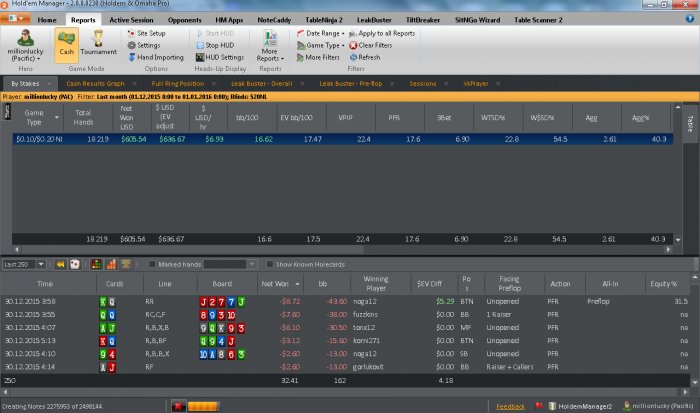Viewport: 700px width, 413px height.
Task: Click the dice hand replayer icon
Action: coord(75,264)
